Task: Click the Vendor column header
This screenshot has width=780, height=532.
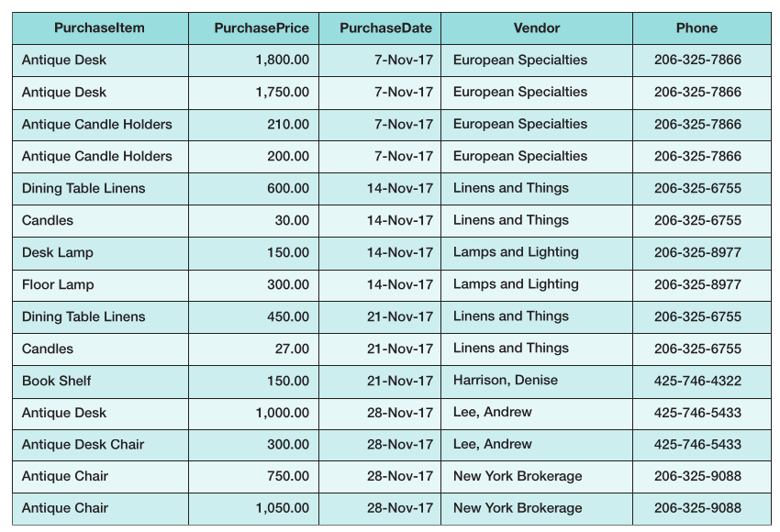Action: click(x=537, y=28)
